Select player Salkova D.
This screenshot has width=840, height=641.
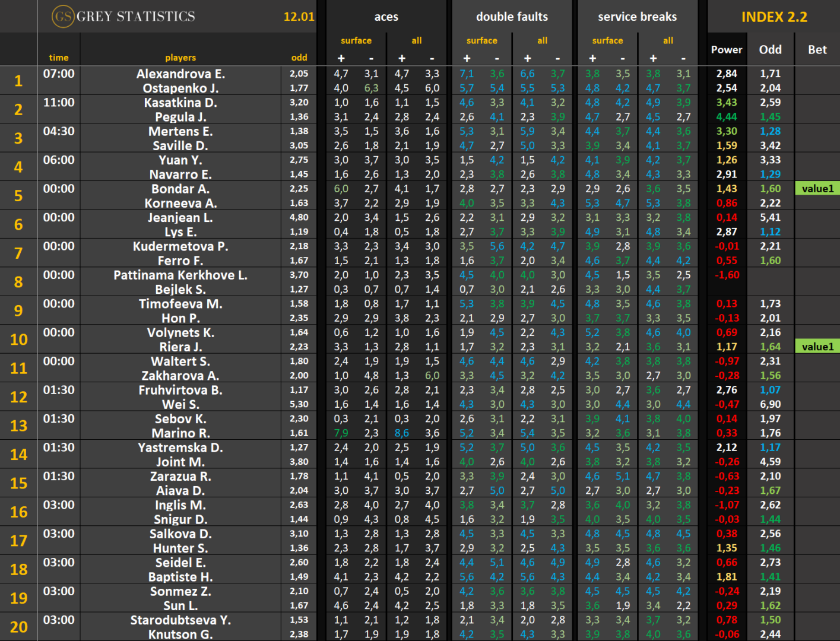coord(180,534)
